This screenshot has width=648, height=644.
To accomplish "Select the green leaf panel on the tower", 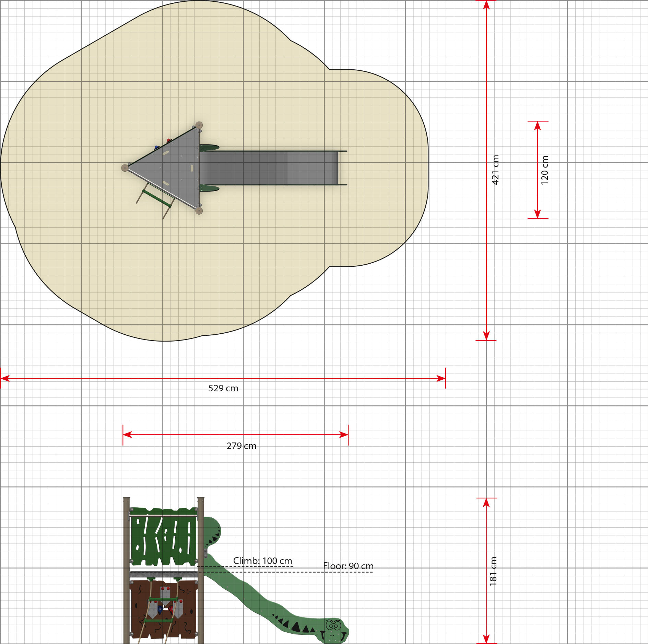I will pyautogui.click(x=163, y=537).
